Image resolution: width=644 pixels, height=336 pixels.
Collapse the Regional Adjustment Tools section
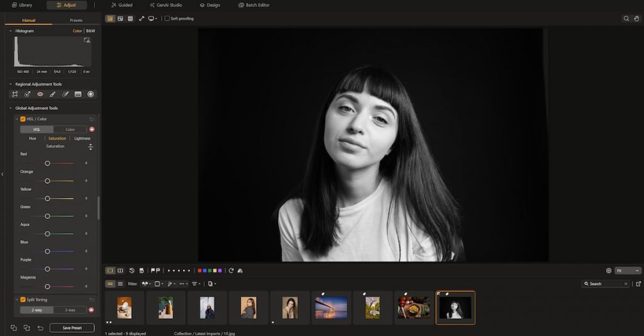point(11,84)
